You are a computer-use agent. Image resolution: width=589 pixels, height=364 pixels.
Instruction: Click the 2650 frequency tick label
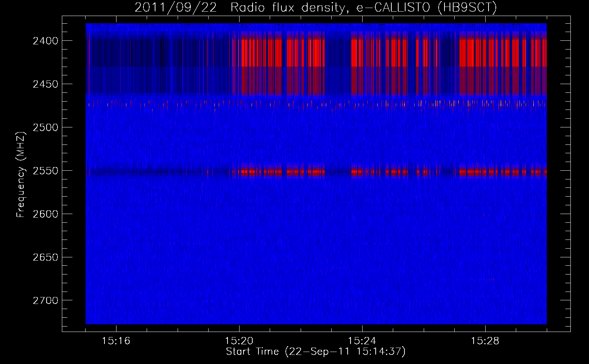pos(45,257)
